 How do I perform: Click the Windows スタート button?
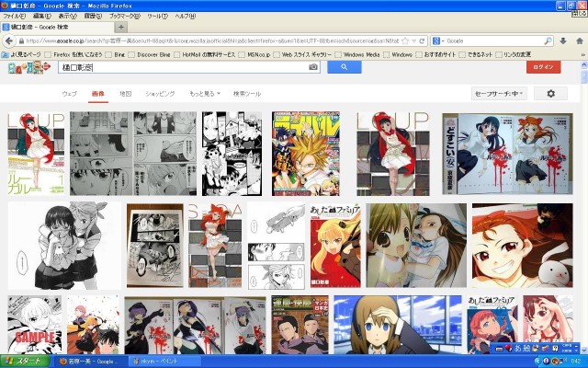[25, 362]
